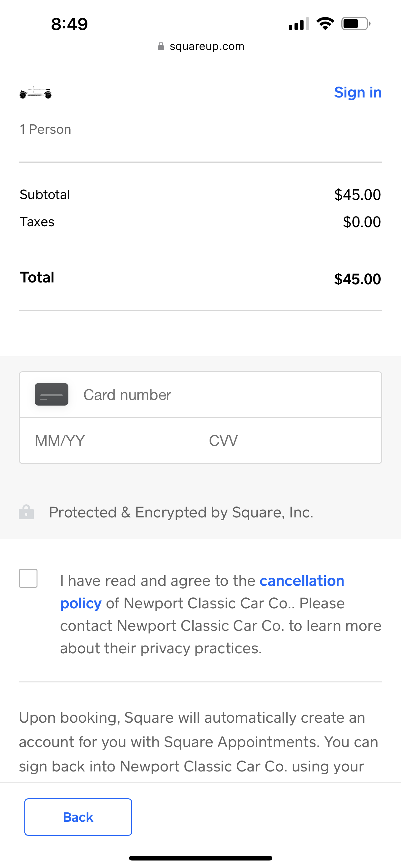Tap the lock icon beside Protected & Encrypted
This screenshot has height=868, width=401.
click(26, 512)
